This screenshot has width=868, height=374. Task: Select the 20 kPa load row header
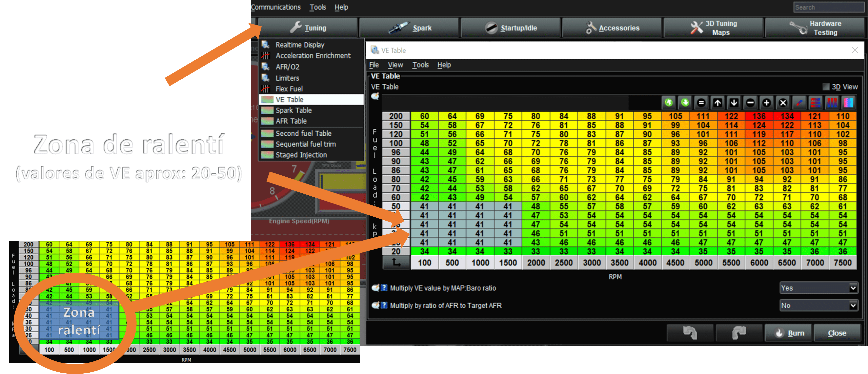pyautogui.click(x=396, y=251)
